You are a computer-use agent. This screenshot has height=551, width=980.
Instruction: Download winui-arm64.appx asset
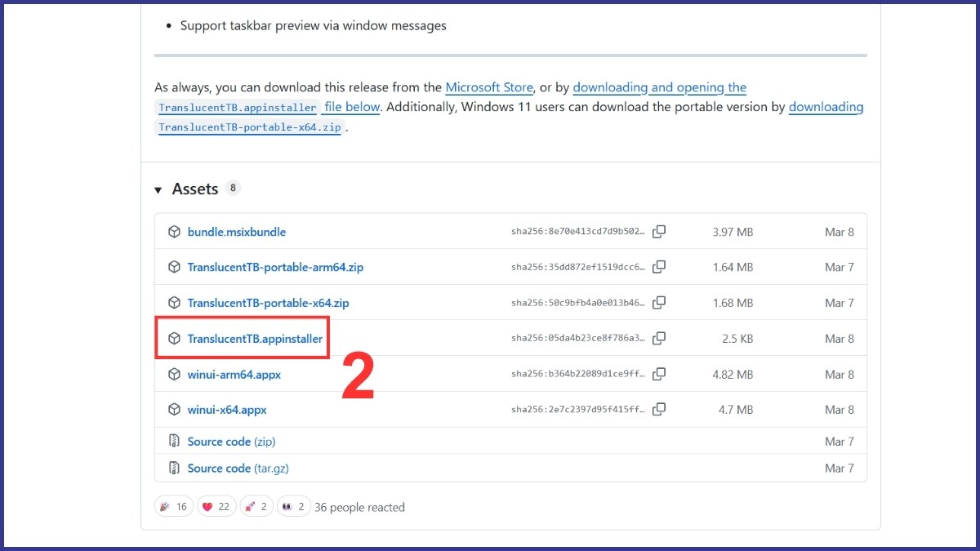point(234,375)
